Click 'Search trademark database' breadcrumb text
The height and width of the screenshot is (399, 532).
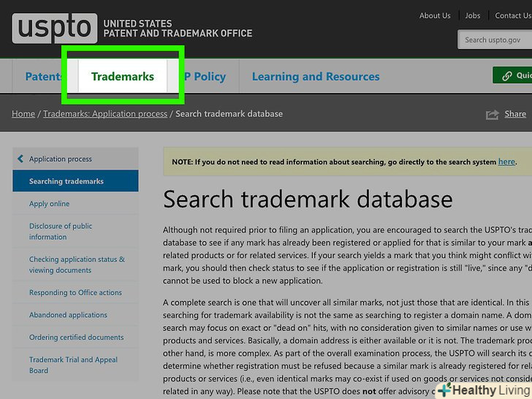pos(229,114)
